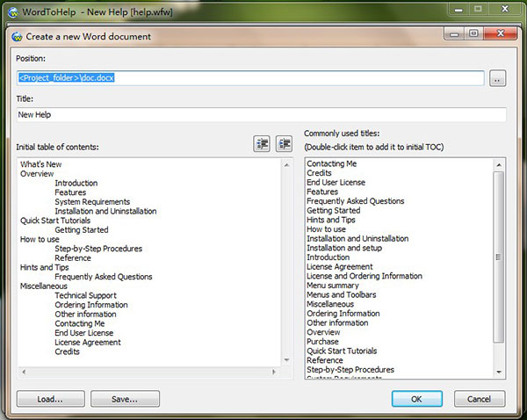Click the scroll-up arrow of the commonly used titles list

pos(499,163)
